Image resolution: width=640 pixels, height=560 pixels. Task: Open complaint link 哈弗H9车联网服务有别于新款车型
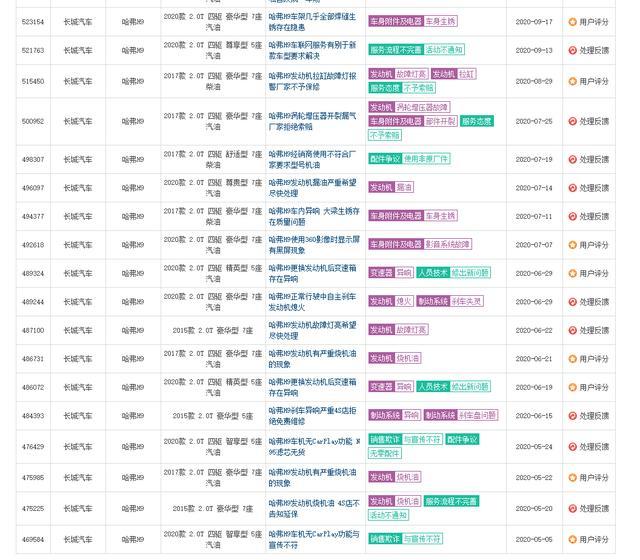coord(312,50)
